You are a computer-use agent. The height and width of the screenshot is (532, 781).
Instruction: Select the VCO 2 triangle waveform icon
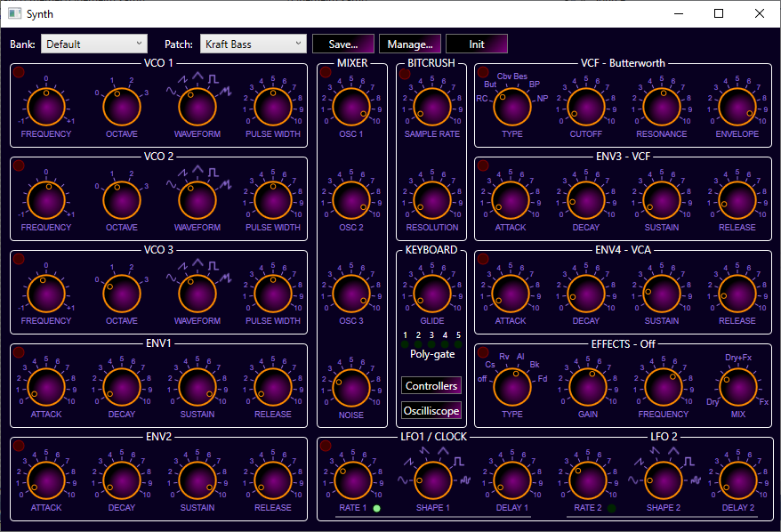click(198, 169)
